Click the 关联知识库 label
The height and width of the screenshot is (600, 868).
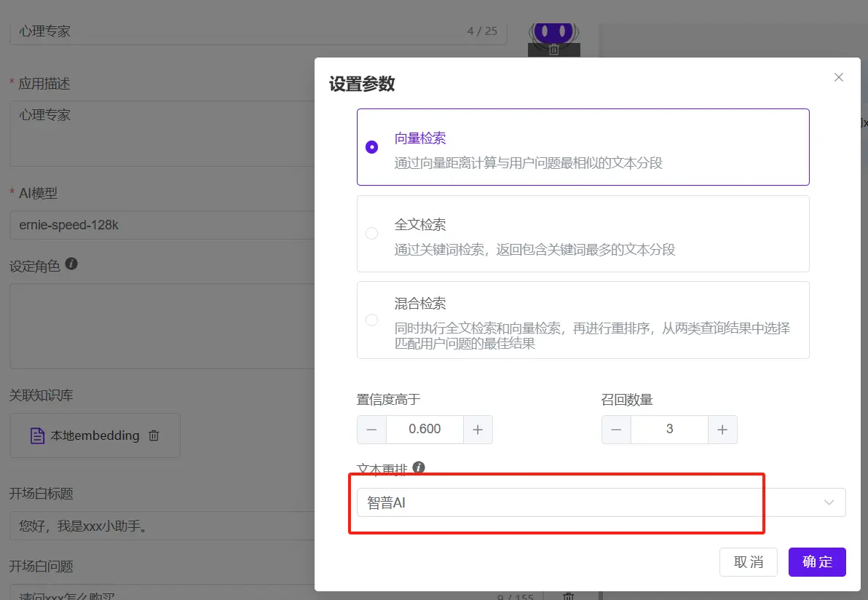point(42,395)
